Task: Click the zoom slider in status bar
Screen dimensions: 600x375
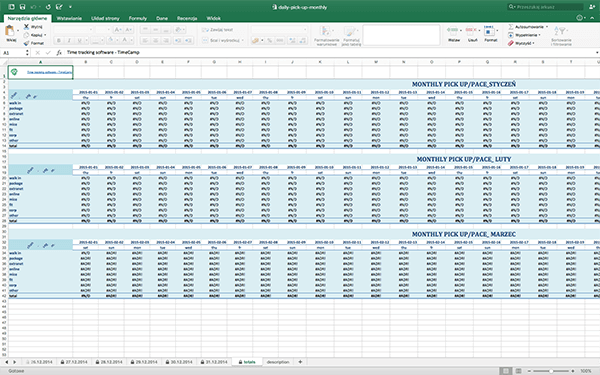Action: click(x=551, y=371)
